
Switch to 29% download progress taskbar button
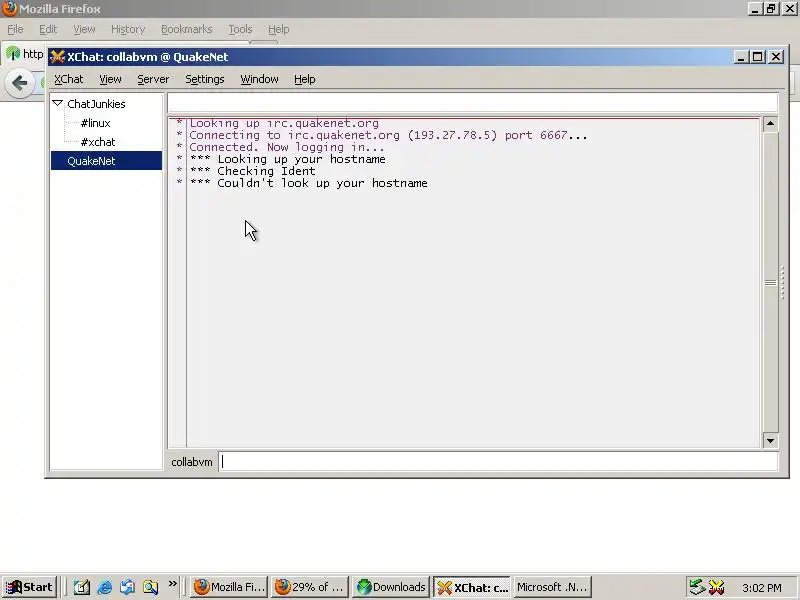pos(310,587)
